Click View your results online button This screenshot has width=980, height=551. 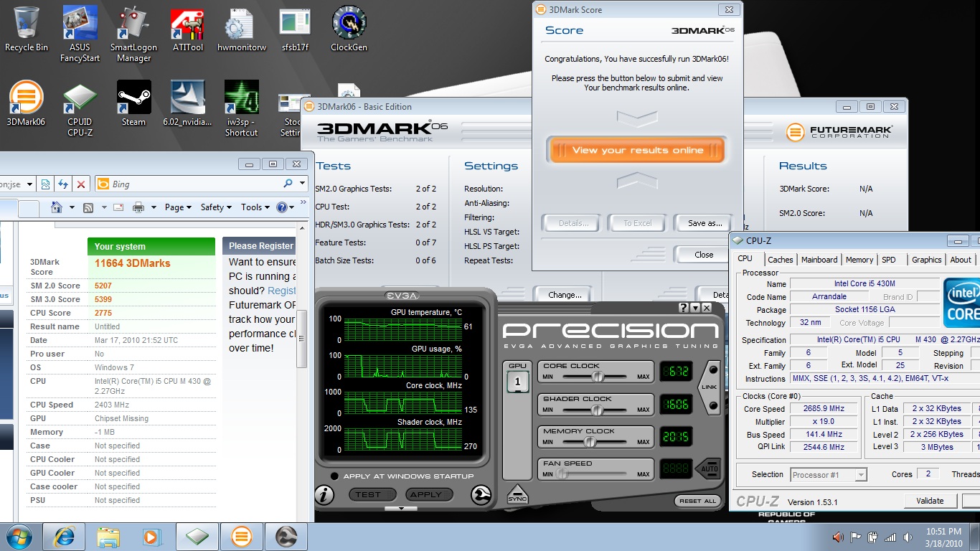(x=637, y=151)
